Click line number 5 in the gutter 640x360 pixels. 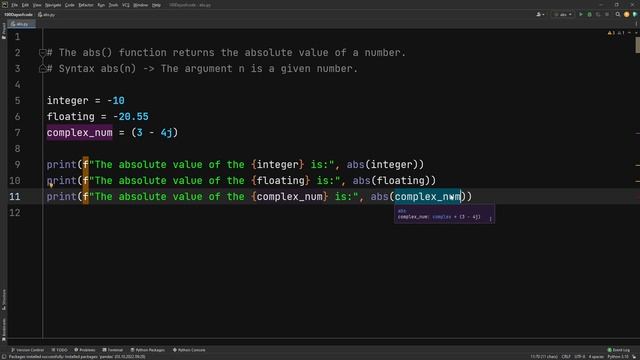17,100
